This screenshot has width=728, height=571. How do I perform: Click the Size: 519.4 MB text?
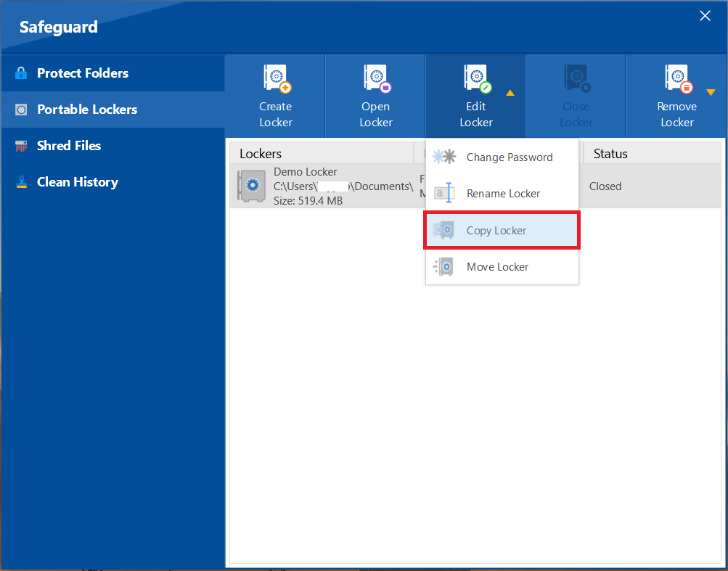click(308, 200)
